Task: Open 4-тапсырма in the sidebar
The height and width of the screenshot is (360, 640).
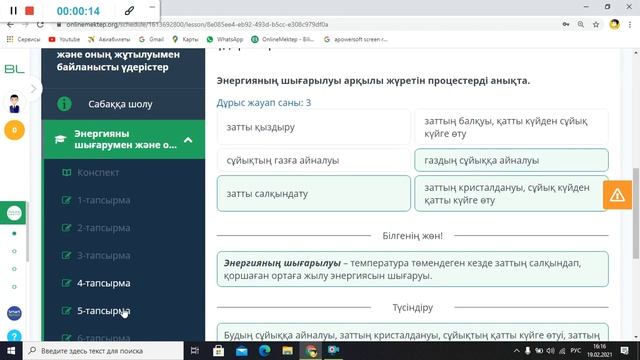Action: 104,283
